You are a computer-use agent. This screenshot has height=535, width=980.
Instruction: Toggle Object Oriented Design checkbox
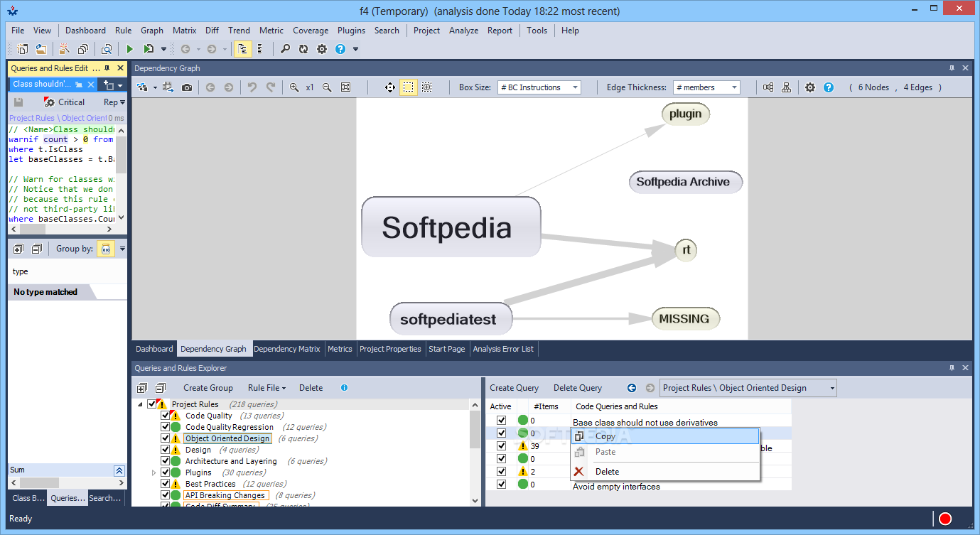pyautogui.click(x=166, y=438)
